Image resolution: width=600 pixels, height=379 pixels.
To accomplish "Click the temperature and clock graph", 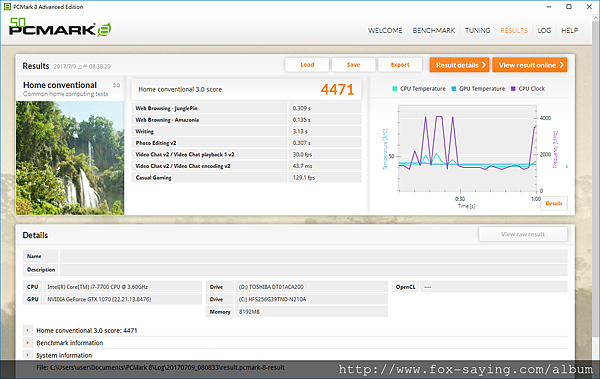I will coord(467,149).
